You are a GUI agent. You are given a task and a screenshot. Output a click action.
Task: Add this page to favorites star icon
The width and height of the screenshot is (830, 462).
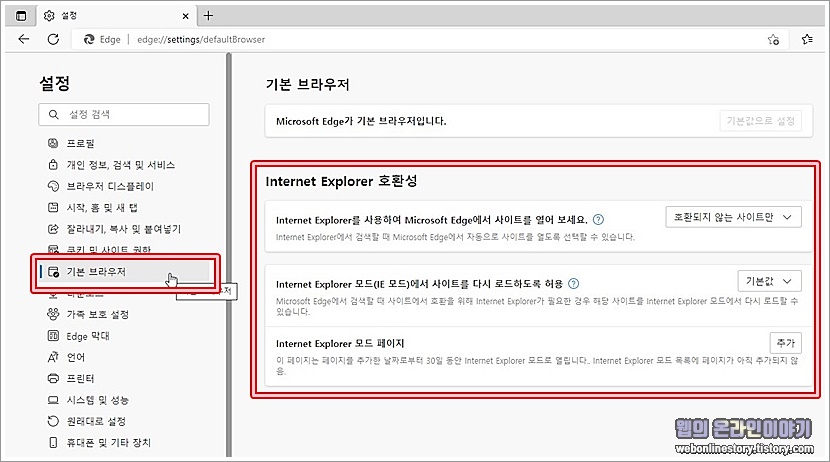[773, 40]
